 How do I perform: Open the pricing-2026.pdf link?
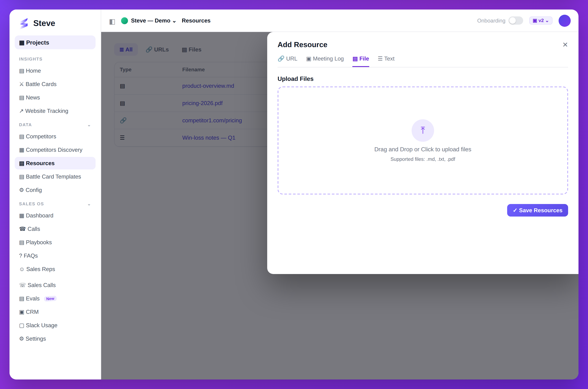[x=202, y=104]
